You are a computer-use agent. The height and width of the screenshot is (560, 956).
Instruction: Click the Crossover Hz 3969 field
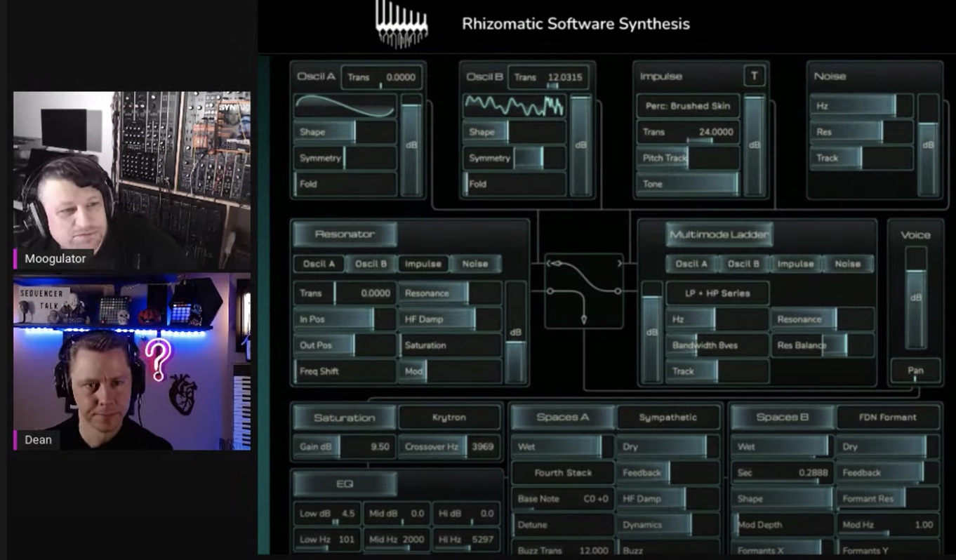tap(449, 446)
